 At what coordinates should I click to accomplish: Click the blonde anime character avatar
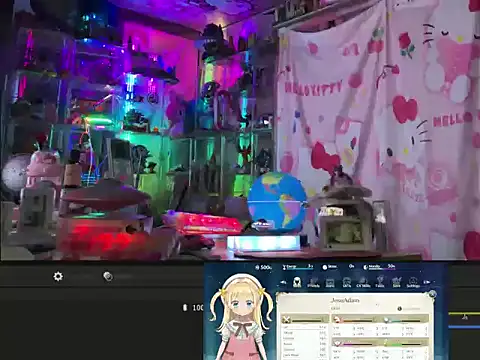tap(242, 317)
